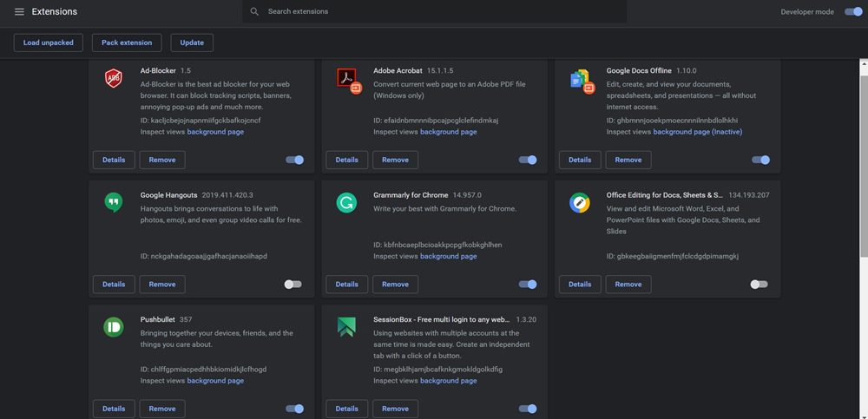
Task: Inspect Ad-Blocker background page link
Action: [x=215, y=132]
